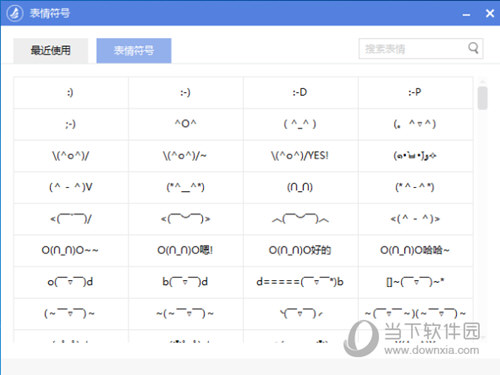Screen dimensions: 500x375
Task: Insert the :) emoticon
Action: [x=71, y=93]
